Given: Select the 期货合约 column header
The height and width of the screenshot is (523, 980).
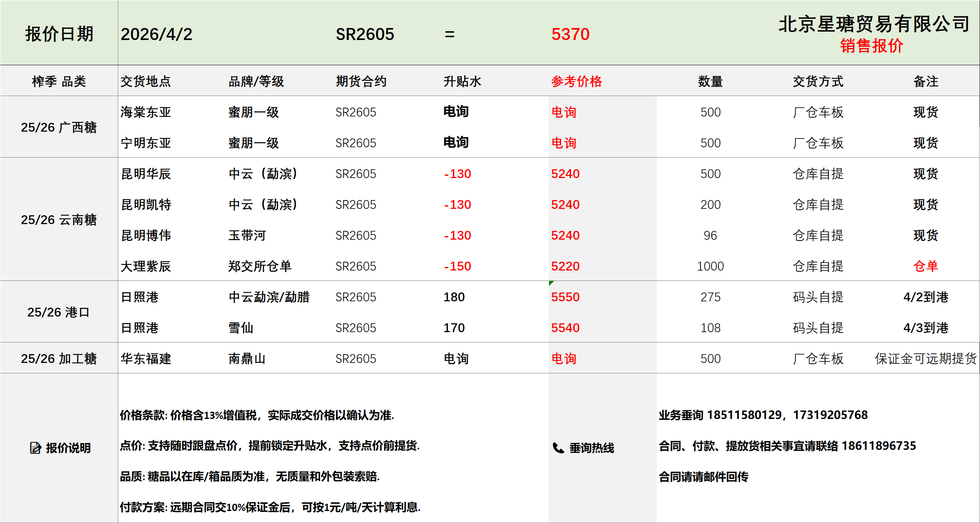Looking at the screenshot, I should [x=361, y=81].
